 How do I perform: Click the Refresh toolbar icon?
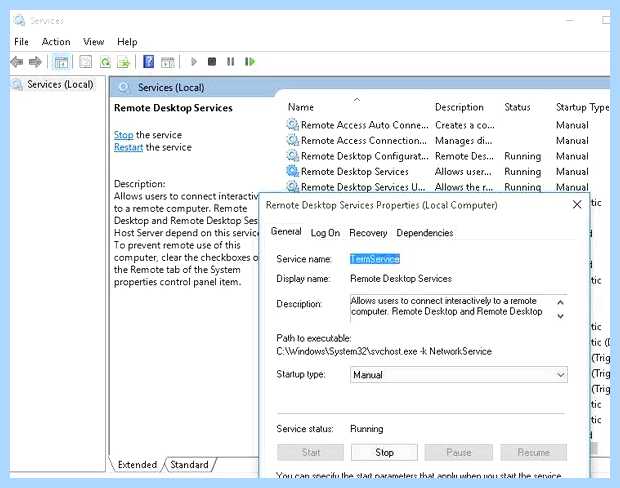pyautogui.click(x=105, y=62)
